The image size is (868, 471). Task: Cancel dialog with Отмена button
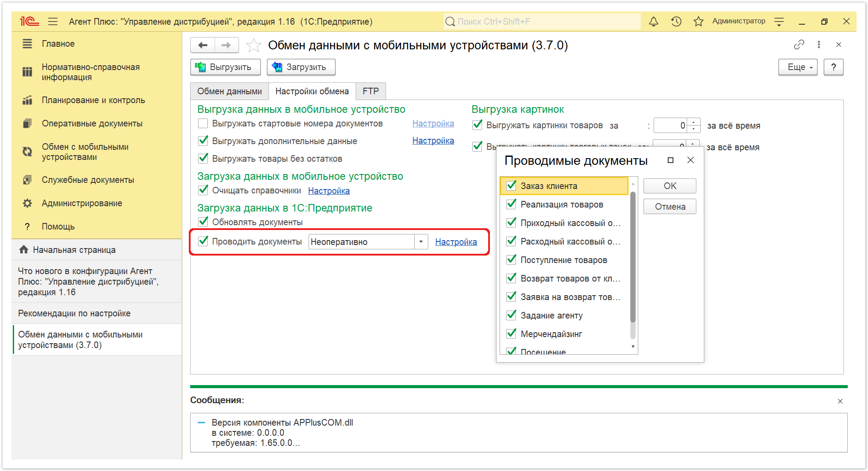(669, 207)
